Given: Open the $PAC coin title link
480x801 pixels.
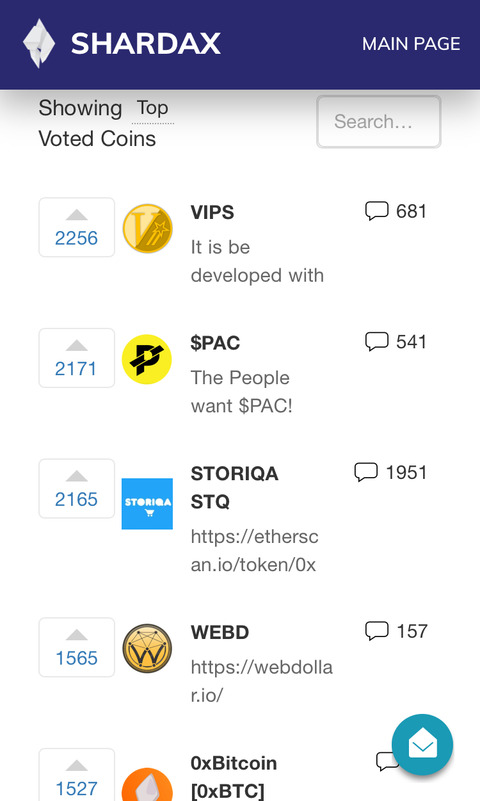Looking at the screenshot, I should 215,343.
